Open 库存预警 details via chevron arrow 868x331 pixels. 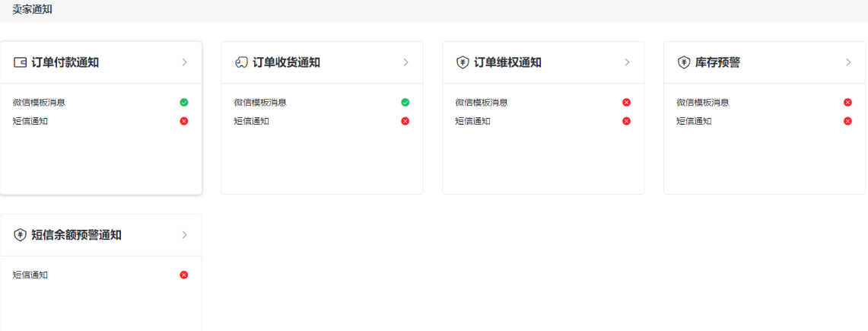pos(848,62)
